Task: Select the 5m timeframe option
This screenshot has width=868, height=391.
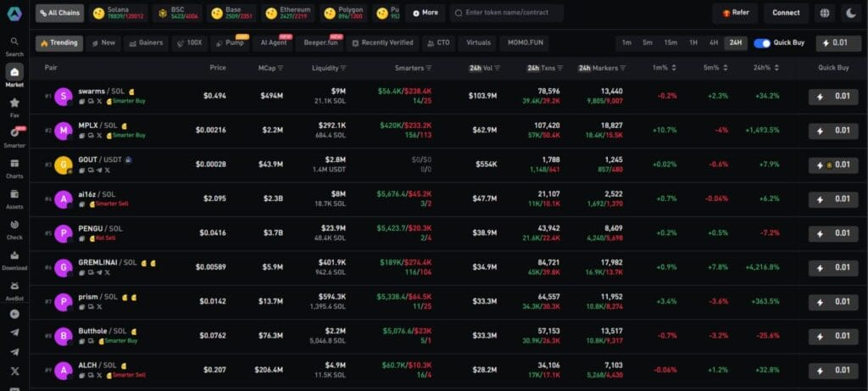Action: pyautogui.click(x=648, y=42)
